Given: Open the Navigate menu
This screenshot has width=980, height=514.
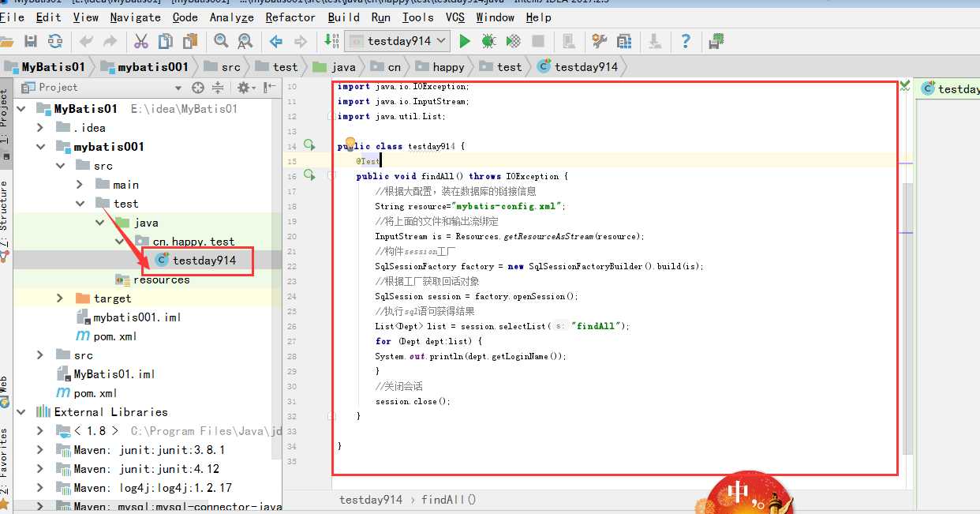Looking at the screenshot, I should coord(135,17).
